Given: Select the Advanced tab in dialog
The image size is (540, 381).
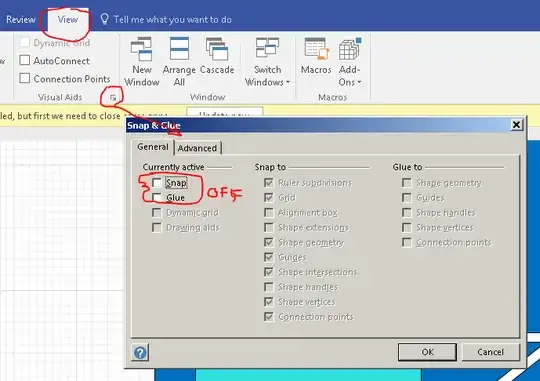Looking at the screenshot, I should 197,148.
